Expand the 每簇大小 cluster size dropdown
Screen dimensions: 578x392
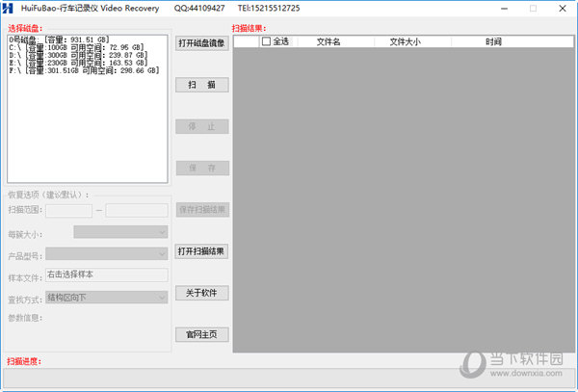[120, 232]
